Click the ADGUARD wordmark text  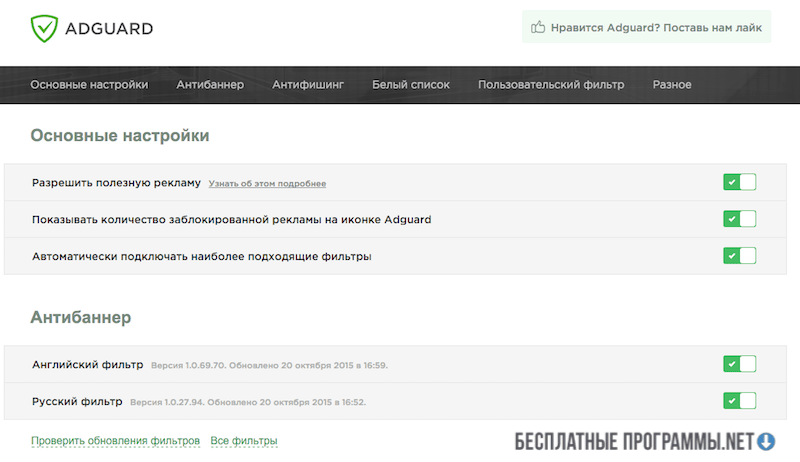coord(109,29)
